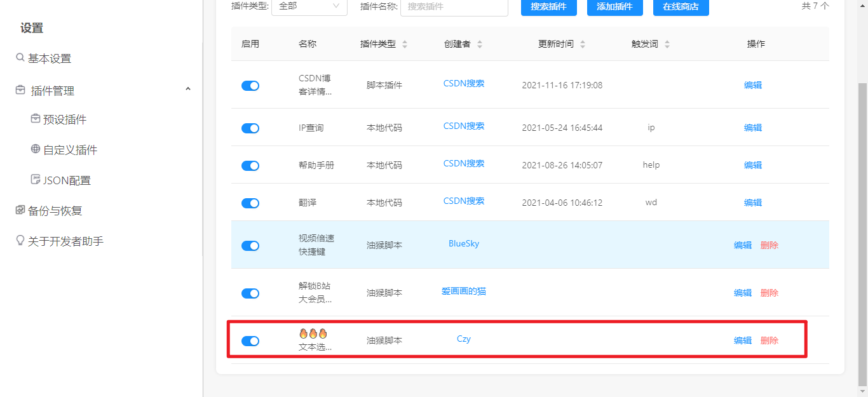Click 删除 for the Czy plugin
Image resolution: width=868 pixels, height=397 pixels.
point(770,340)
